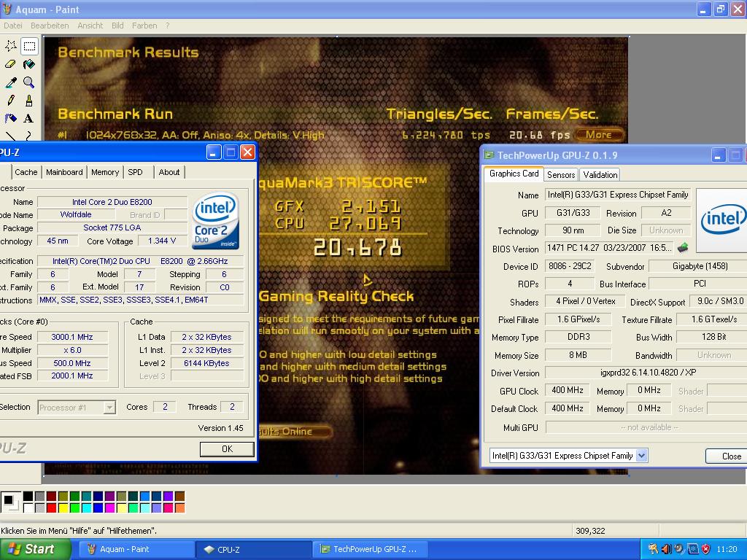Click the Windows Start button
747x560 pixels.
coord(34,549)
